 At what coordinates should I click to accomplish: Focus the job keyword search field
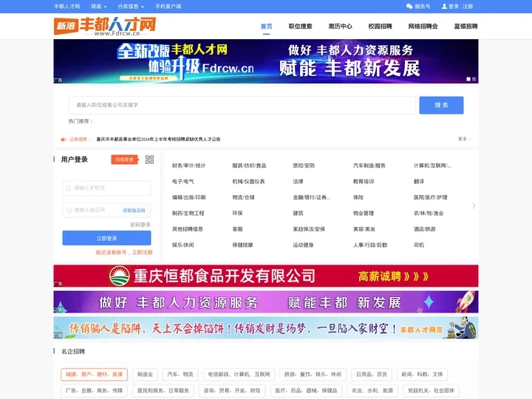242,105
